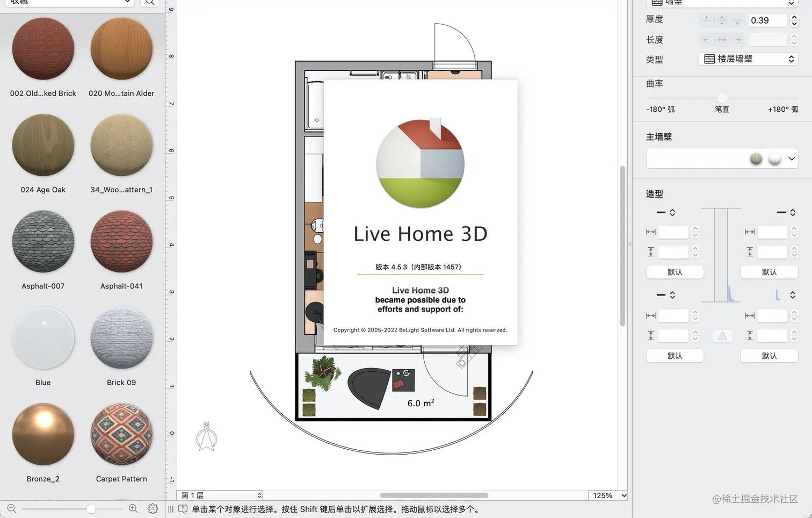
Task: Click the upper-left 默认 button in 造型
Action: coord(675,272)
